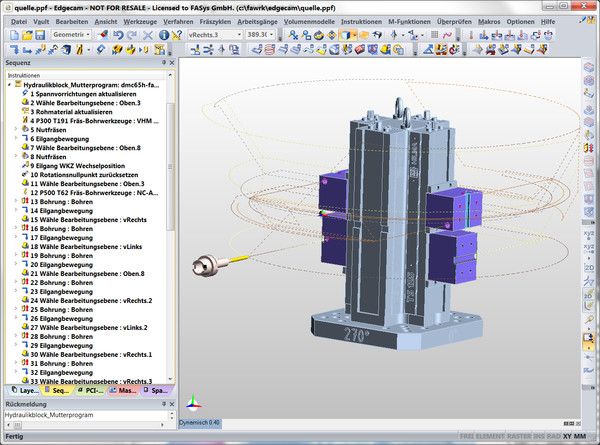Screen dimensions: 600x445
Task: Select 3 Rohmaterial aktualisieren instruction
Action: pos(71,112)
